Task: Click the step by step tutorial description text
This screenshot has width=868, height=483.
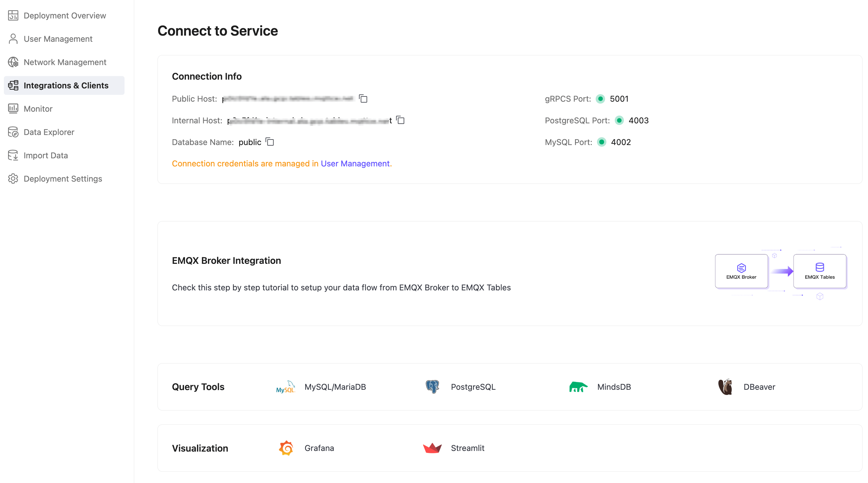Action: [x=341, y=287]
